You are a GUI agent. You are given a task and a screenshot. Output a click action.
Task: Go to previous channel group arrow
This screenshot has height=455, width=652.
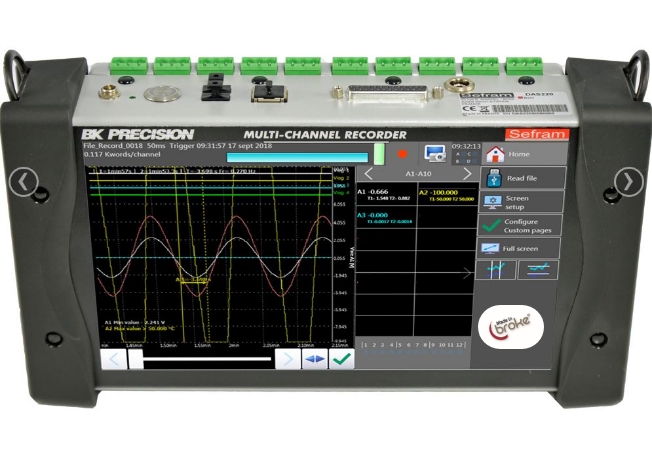(x=368, y=173)
